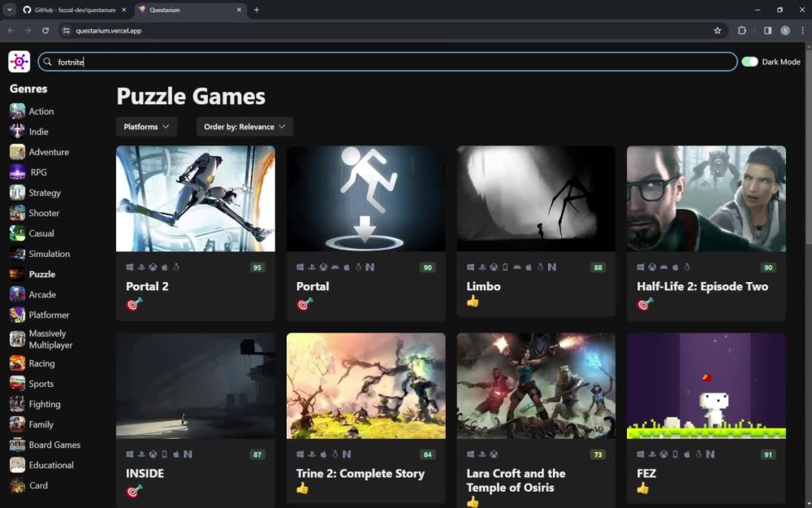
Task: Select the Card genre icon
Action: (x=17, y=485)
